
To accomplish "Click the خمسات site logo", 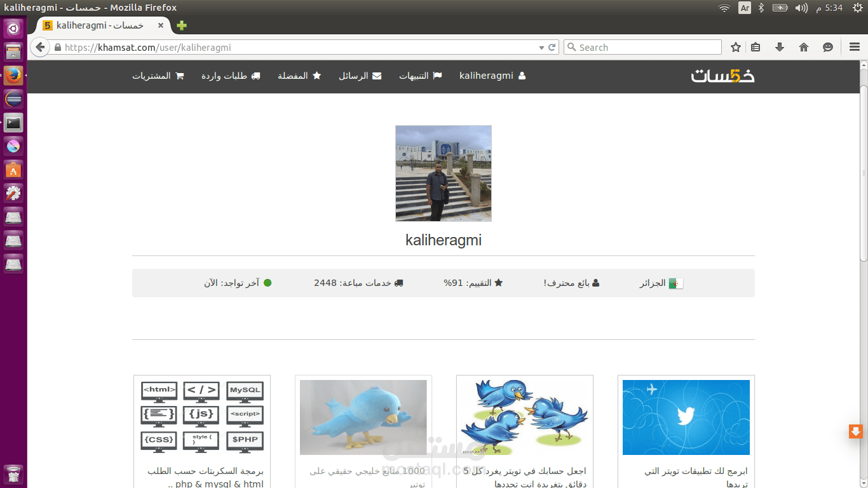I will pos(723,76).
